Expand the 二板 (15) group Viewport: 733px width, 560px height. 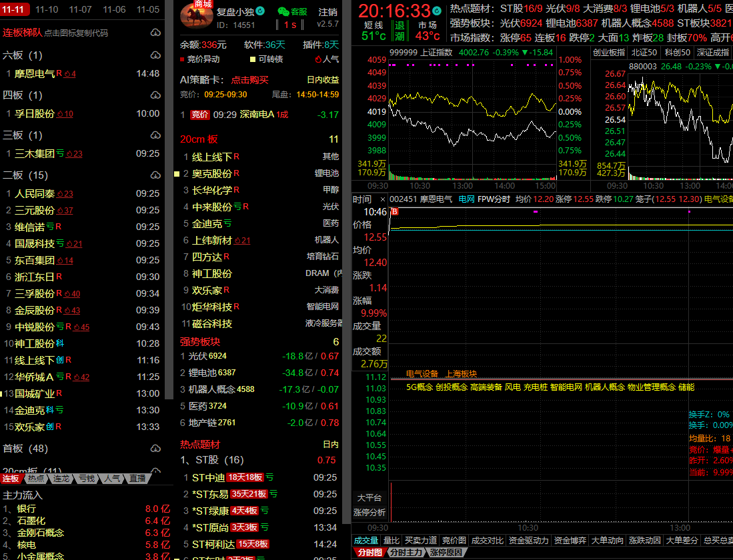point(25,175)
